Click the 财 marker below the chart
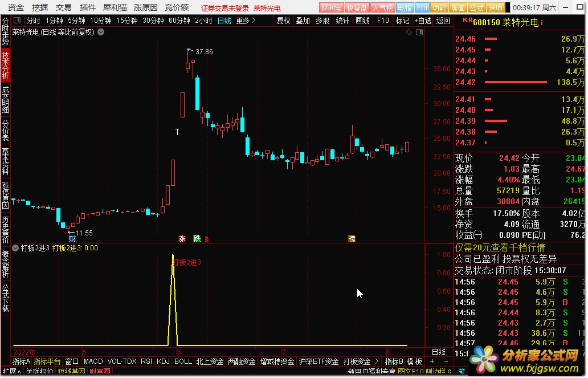The image size is (588, 378). (x=72, y=238)
